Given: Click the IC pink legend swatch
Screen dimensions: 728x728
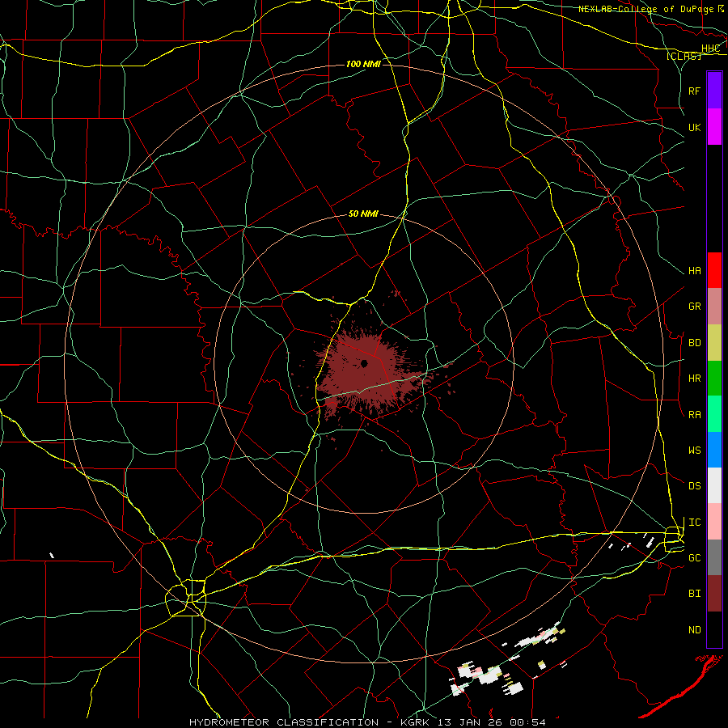Looking at the screenshot, I should click(x=714, y=522).
